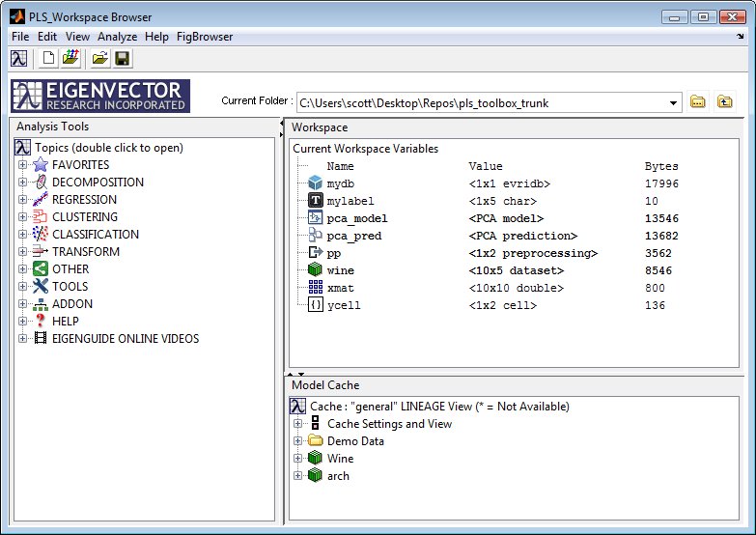This screenshot has height=535, width=756.
Task: Open the Current Folder dropdown arrow
Action: click(673, 102)
